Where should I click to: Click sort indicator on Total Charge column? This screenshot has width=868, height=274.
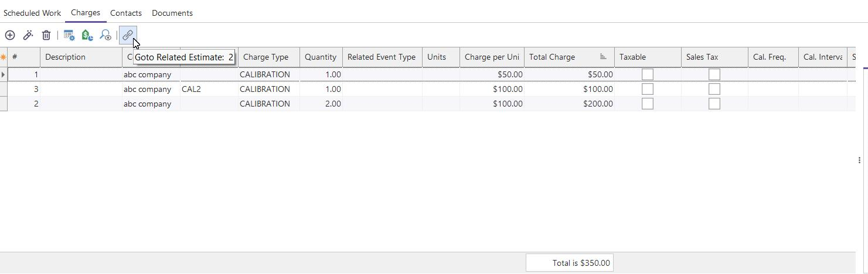[x=603, y=57]
